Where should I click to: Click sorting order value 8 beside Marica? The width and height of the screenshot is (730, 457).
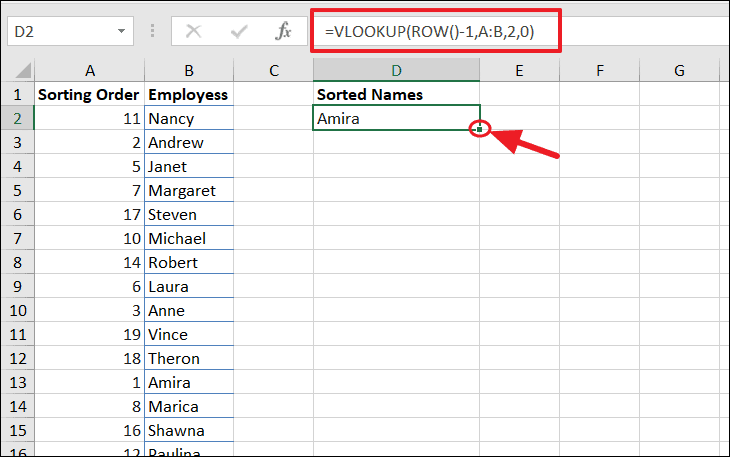(x=89, y=407)
